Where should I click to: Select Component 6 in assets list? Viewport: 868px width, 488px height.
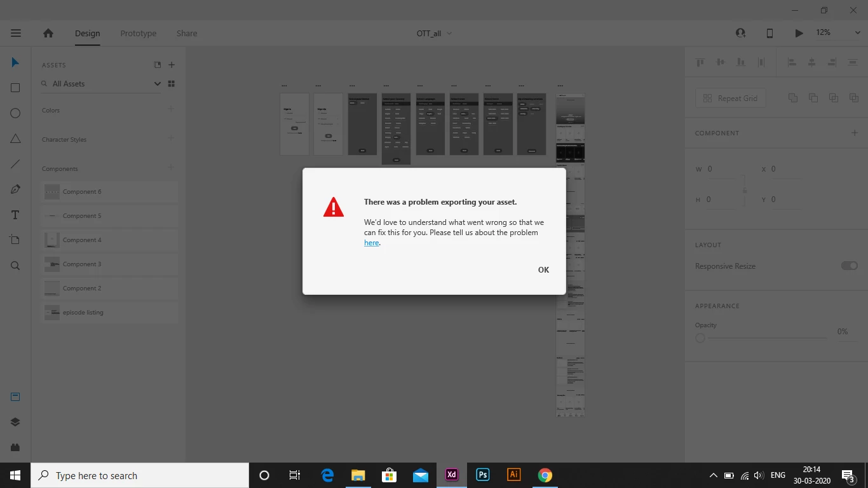(109, 192)
